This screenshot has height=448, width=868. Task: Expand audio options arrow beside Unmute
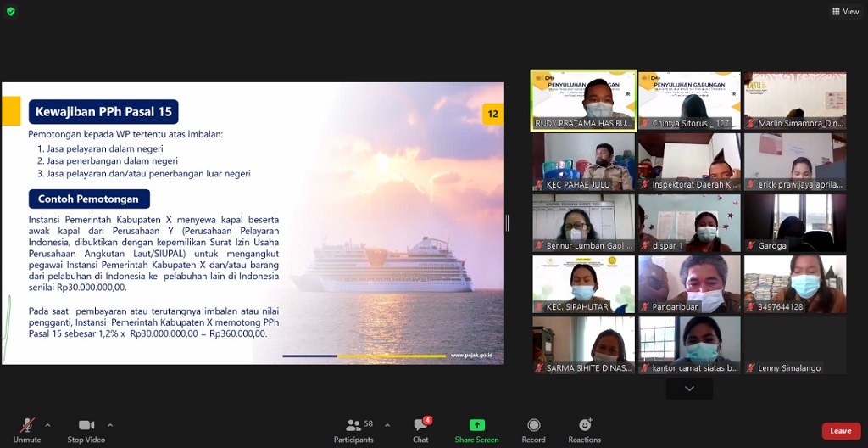tap(47, 425)
